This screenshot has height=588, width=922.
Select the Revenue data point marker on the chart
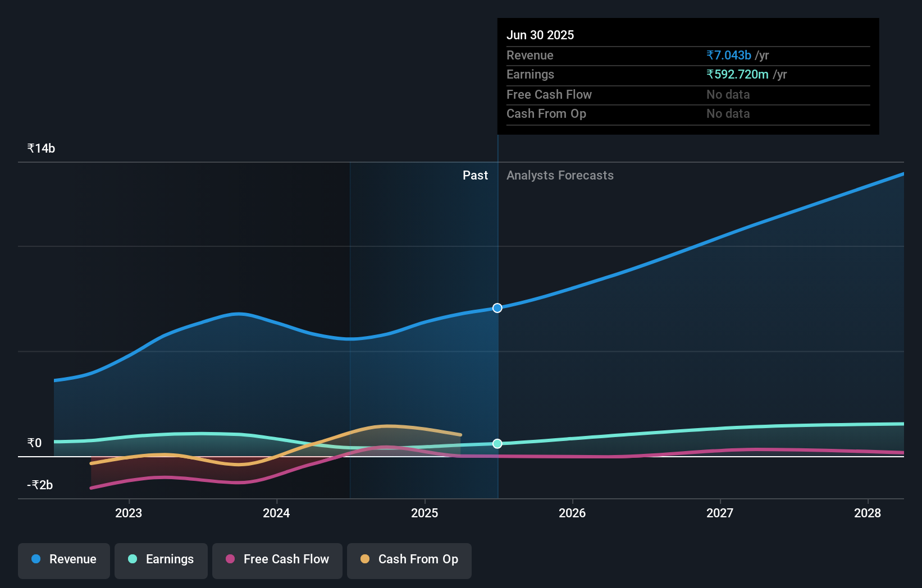(x=496, y=307)
